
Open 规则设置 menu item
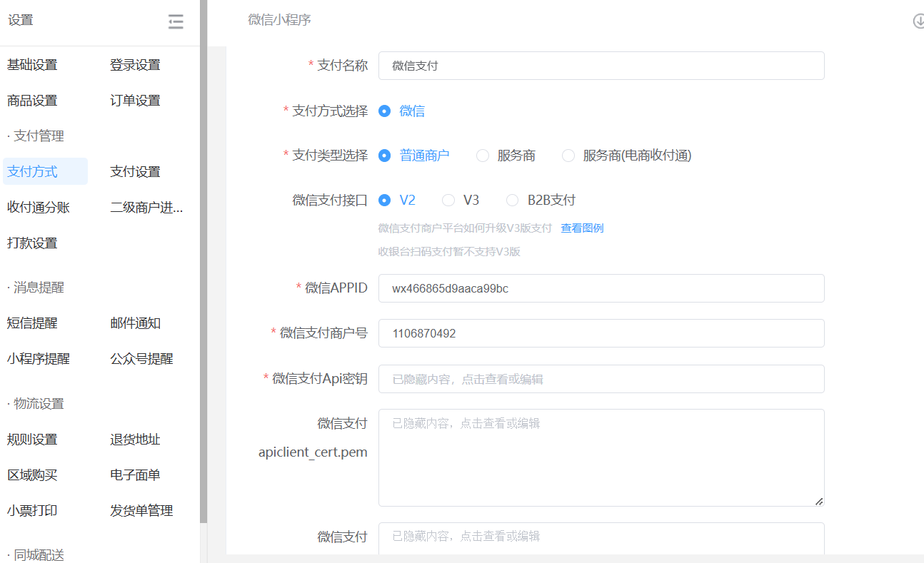(32, 440)
